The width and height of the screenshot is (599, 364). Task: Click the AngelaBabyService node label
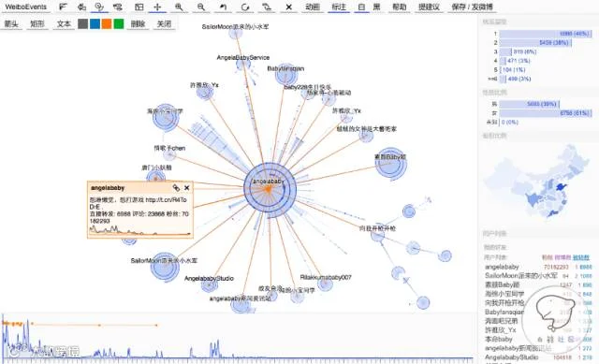(x=243, y=57)
